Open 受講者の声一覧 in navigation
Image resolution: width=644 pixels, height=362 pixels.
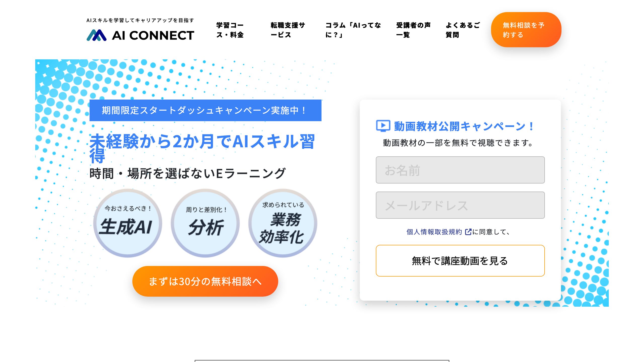413,30
